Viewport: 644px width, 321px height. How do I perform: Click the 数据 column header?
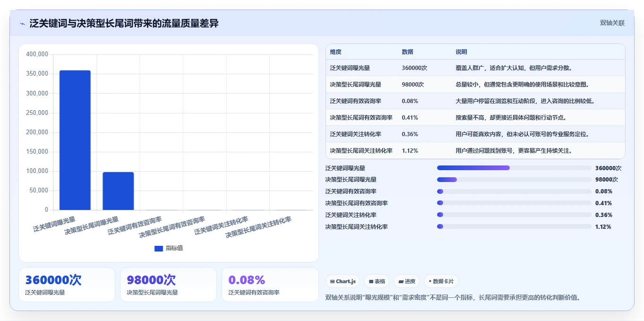407,52
